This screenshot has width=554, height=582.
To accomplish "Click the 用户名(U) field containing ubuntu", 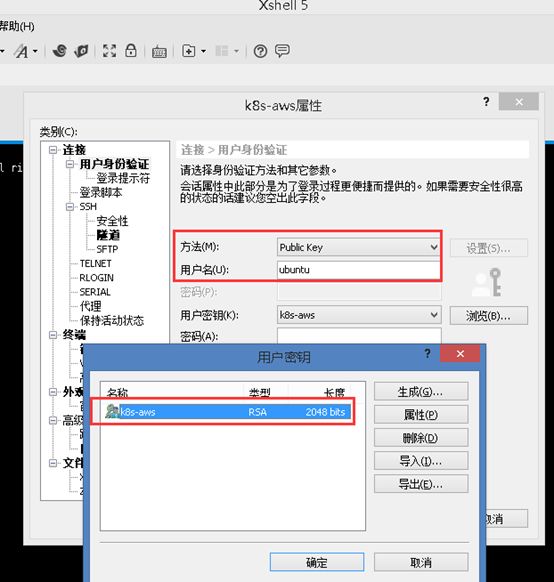I will click(x=359, y=270).
